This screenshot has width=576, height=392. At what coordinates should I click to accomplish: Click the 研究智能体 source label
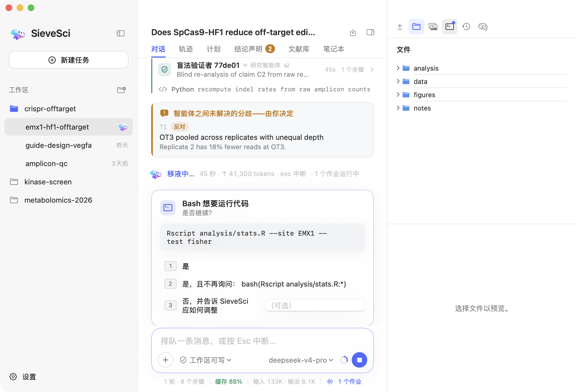pyautogui.click(x=265, y=65)
